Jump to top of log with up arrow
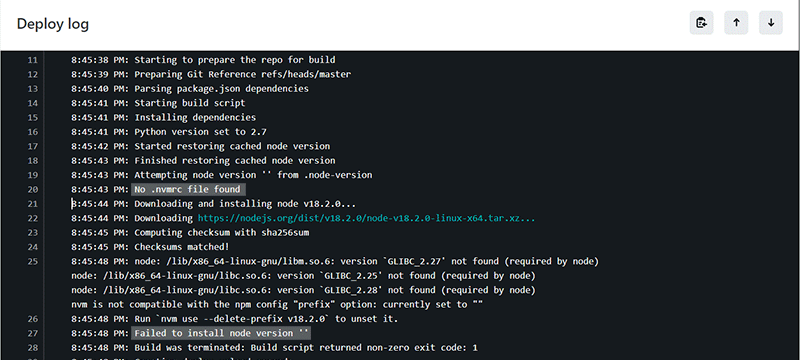Screen dimensions: 800x360 point(736,22)
